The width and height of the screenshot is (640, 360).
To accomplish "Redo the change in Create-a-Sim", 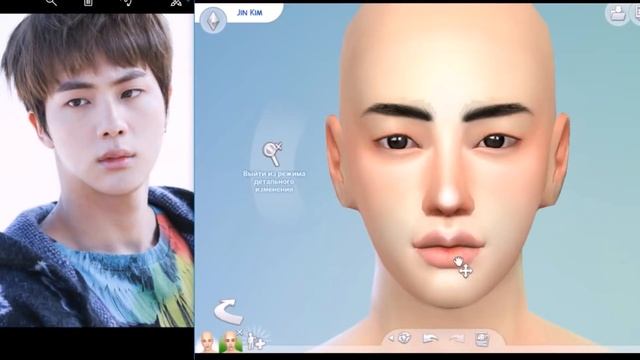I will click(457, 338).
